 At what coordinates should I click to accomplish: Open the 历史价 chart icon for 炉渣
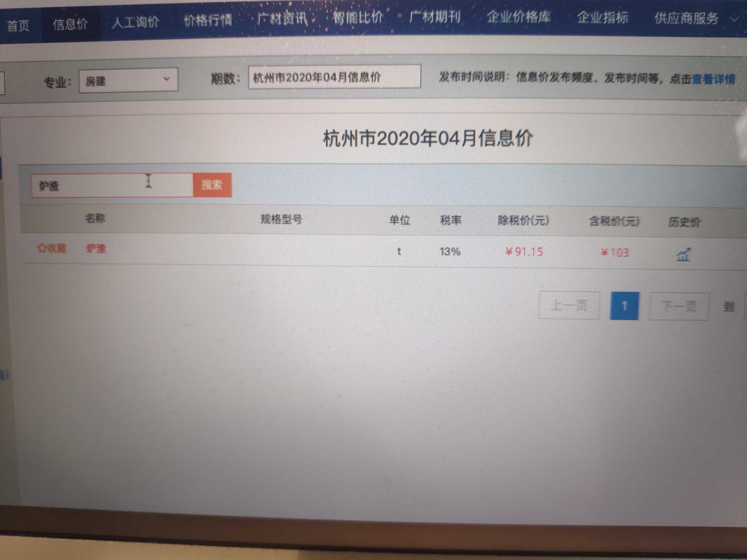coord(683,254)
